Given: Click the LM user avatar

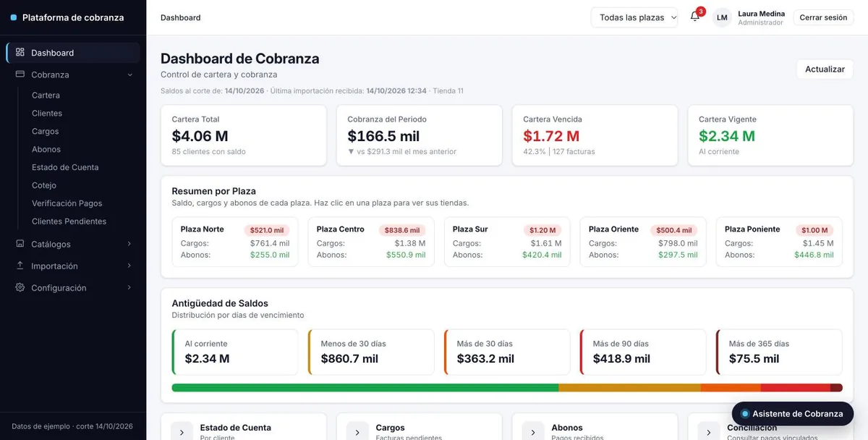Looking at the screenshot, I should pyautogui.click(x=722, y=17).
